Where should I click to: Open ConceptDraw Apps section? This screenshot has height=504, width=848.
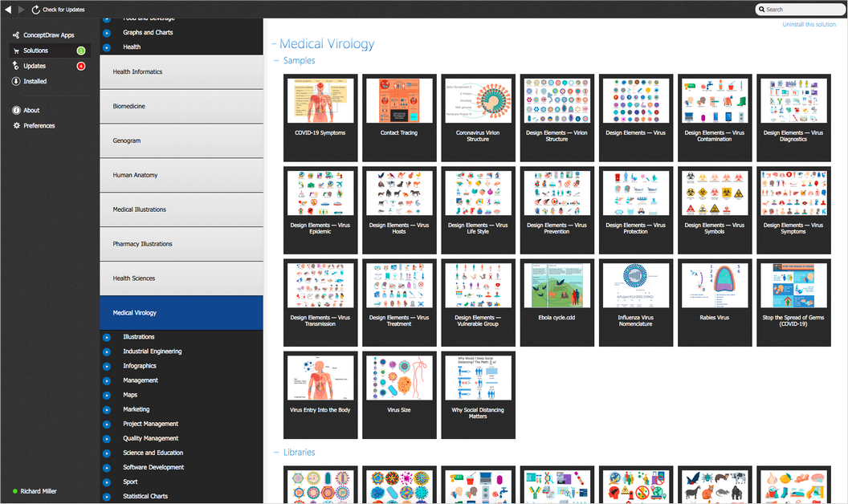pyautogui.click(x=49, y=35)
